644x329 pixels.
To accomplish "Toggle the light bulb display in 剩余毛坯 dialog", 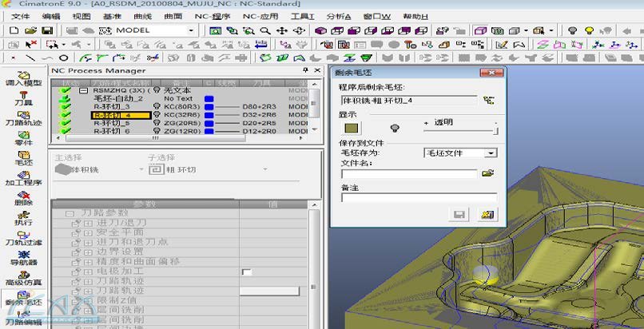I will (x=394, y=128).
